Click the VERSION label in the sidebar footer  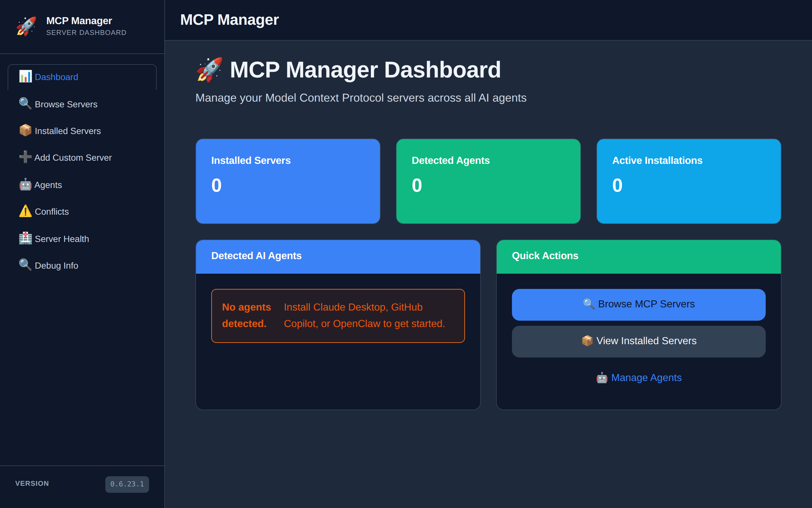[32, 484]
